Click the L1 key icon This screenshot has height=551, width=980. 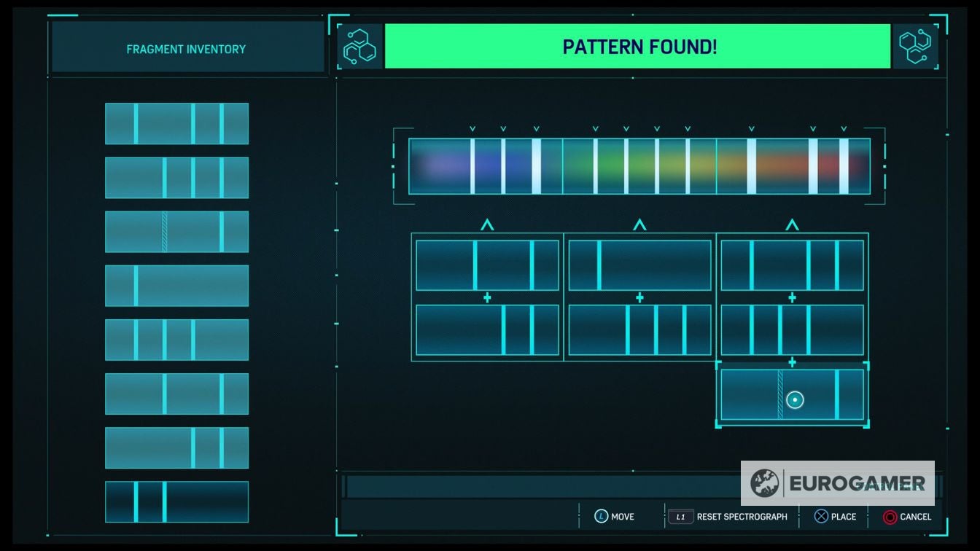680,516
